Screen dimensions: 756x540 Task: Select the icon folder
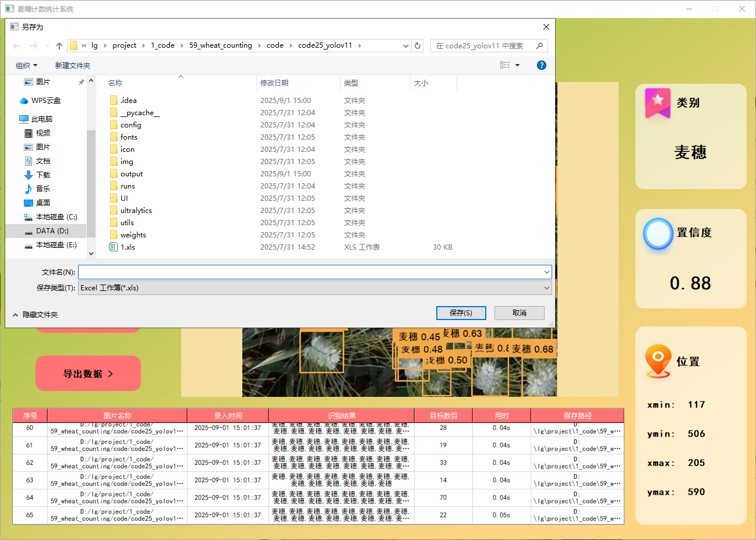coord(128,150)
